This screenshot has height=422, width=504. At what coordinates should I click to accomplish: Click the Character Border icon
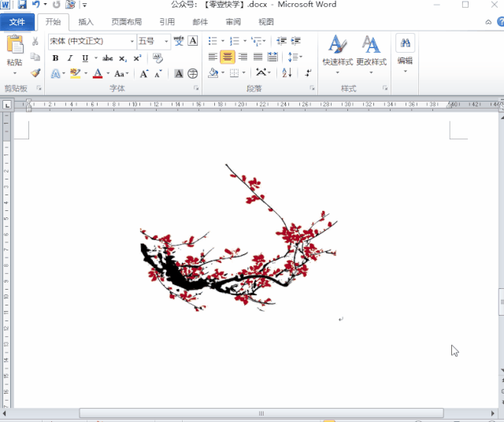click(x=192, y=41)
